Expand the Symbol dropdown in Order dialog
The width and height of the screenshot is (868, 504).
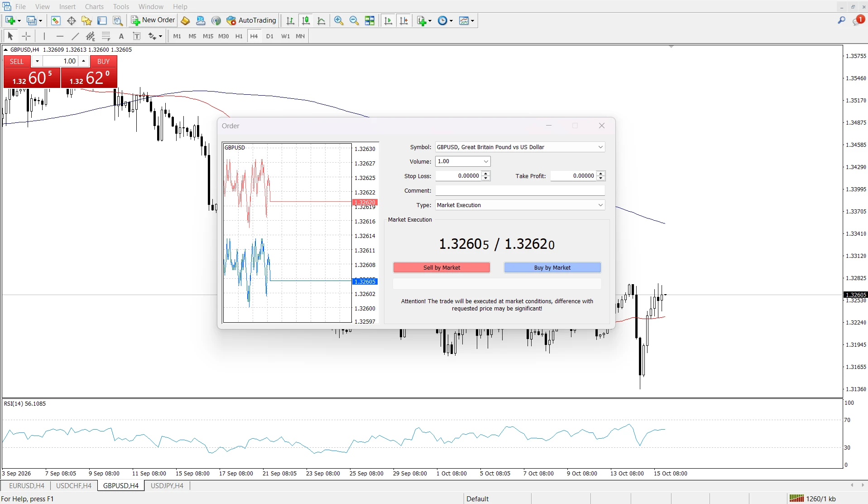click(600, 147)
